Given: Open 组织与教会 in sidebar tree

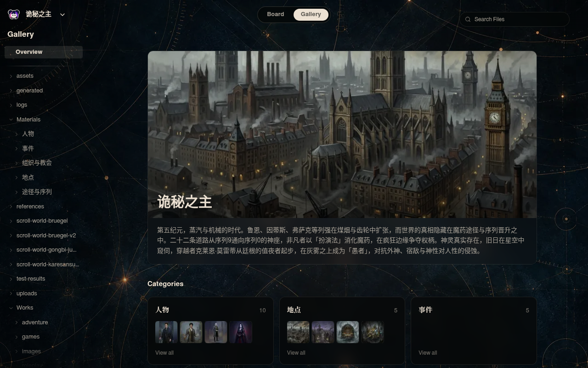Looking at the screenshot, I should pos(37,163).
